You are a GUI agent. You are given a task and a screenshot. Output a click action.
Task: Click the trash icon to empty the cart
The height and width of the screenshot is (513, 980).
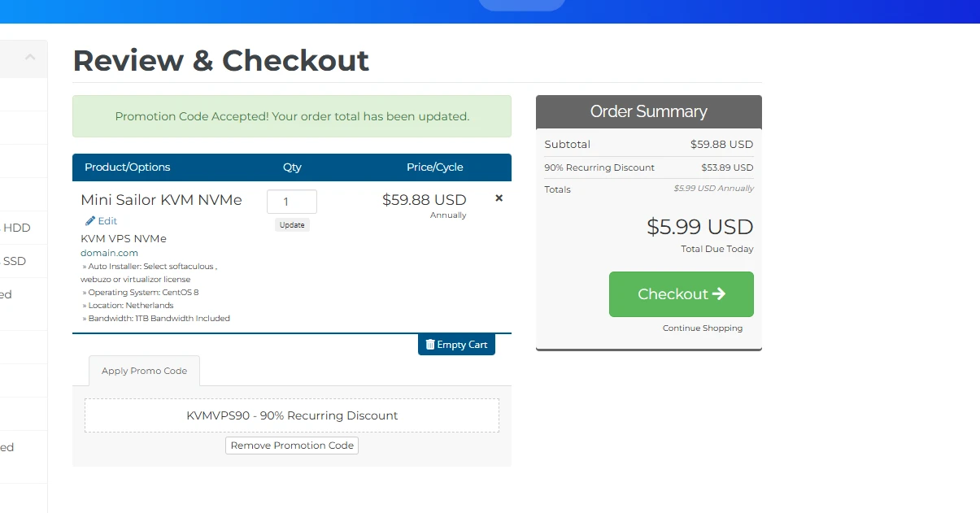click(430, 345)
